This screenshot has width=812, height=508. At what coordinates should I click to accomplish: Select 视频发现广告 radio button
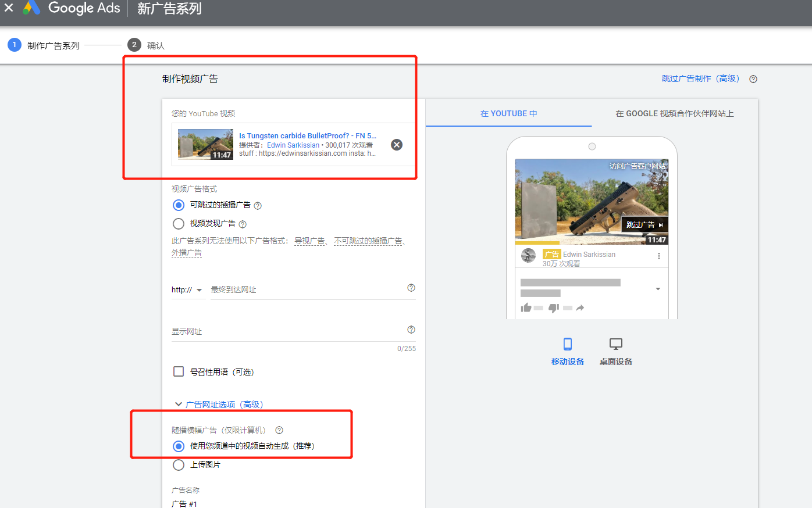click(179, 224)
